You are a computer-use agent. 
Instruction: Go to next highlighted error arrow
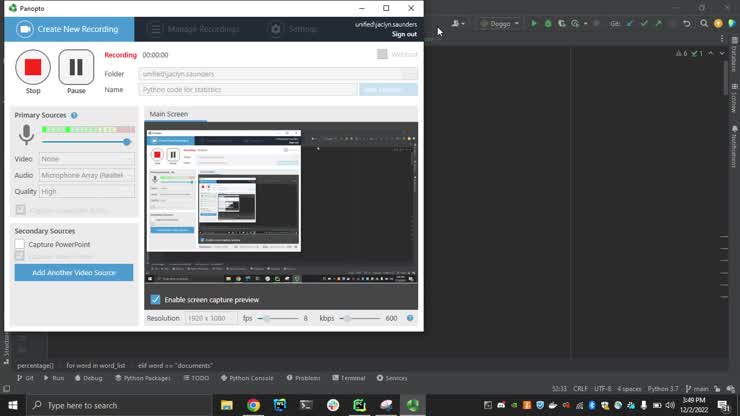(x=722, y=53)
